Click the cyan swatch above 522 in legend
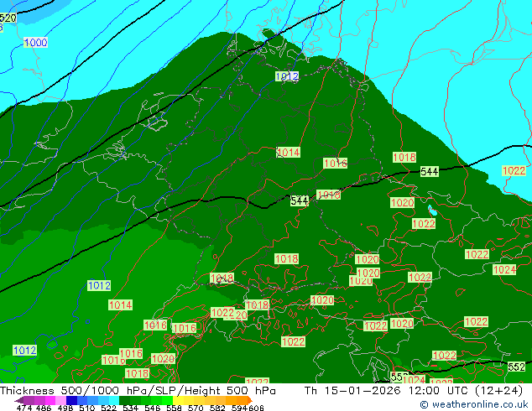Image resolution: width=532 pixels, height=411 pixels. click(114, 400)
